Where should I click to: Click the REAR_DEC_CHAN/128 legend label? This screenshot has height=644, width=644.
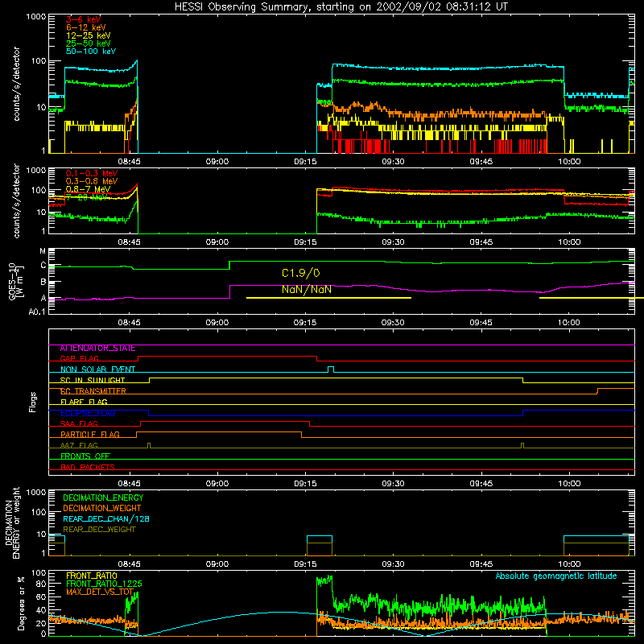coord(106,519)
